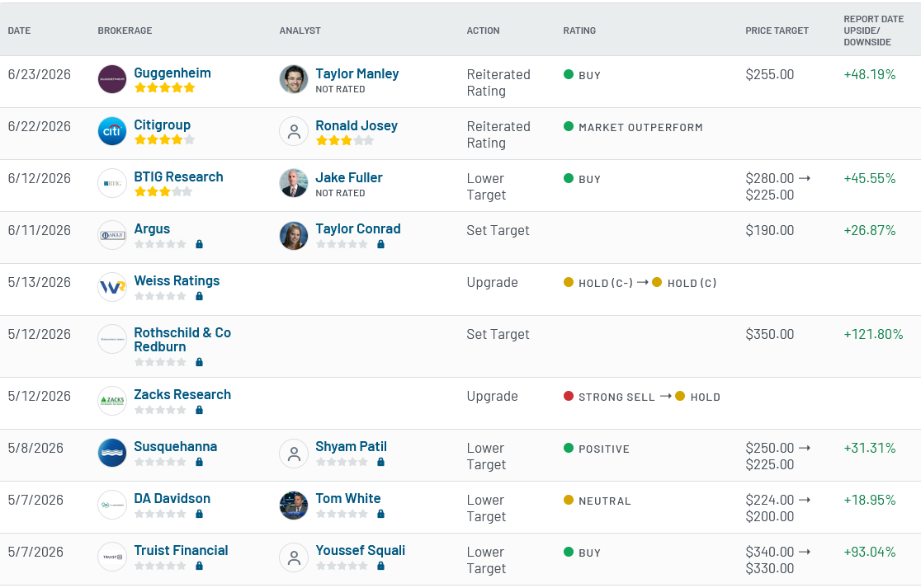Open the Susquehanna brokerage link
Viewport: 921px width, 588px height.
coord(176,447)
